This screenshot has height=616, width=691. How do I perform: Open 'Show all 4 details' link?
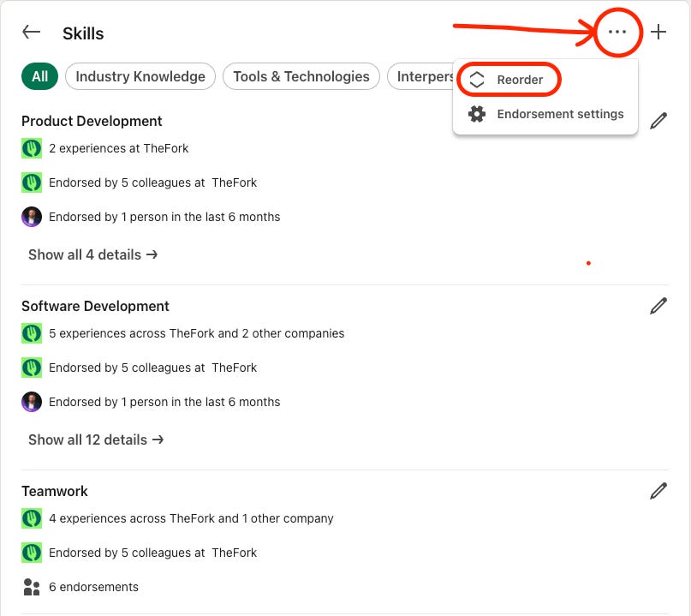coord(93,254)
